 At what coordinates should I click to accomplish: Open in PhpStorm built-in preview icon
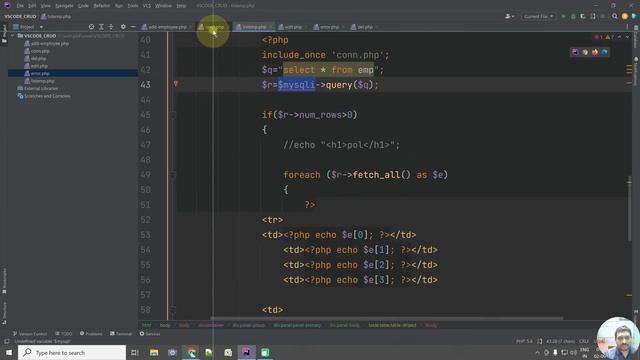click(575, 52)
